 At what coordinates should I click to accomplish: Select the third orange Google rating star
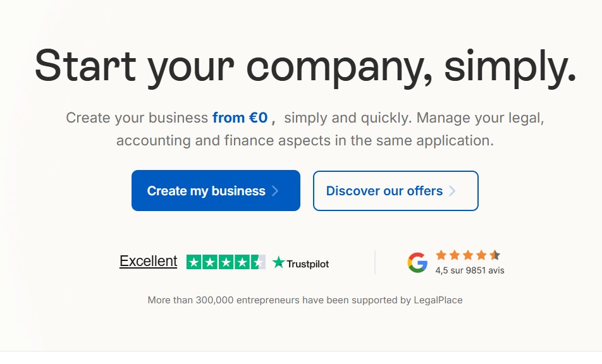pyautogui.click(x=468, y=255)
